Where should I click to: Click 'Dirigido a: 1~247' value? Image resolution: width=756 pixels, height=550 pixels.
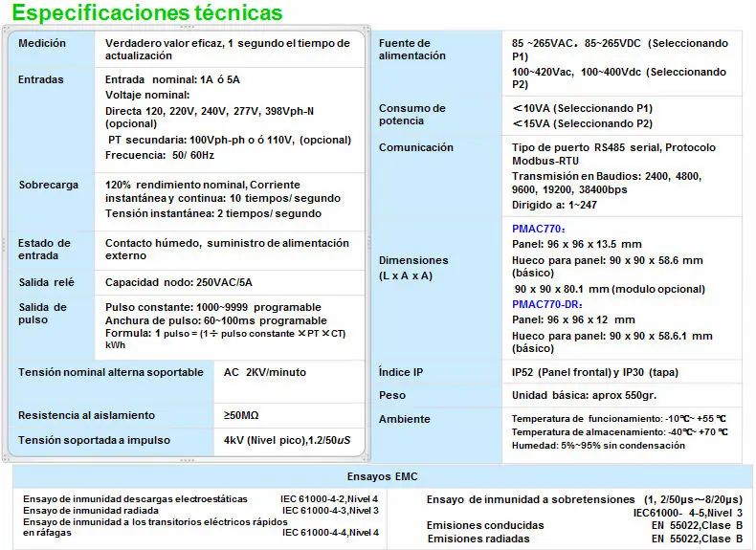554,205
